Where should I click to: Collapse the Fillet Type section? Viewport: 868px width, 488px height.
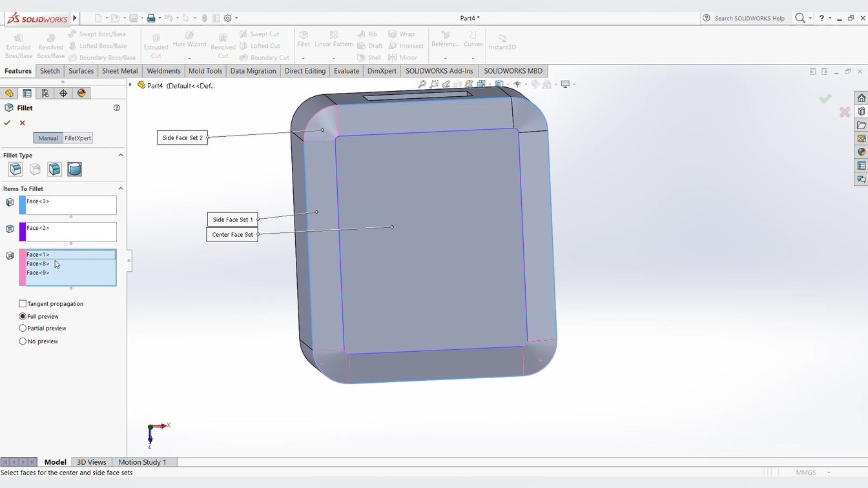120,155
